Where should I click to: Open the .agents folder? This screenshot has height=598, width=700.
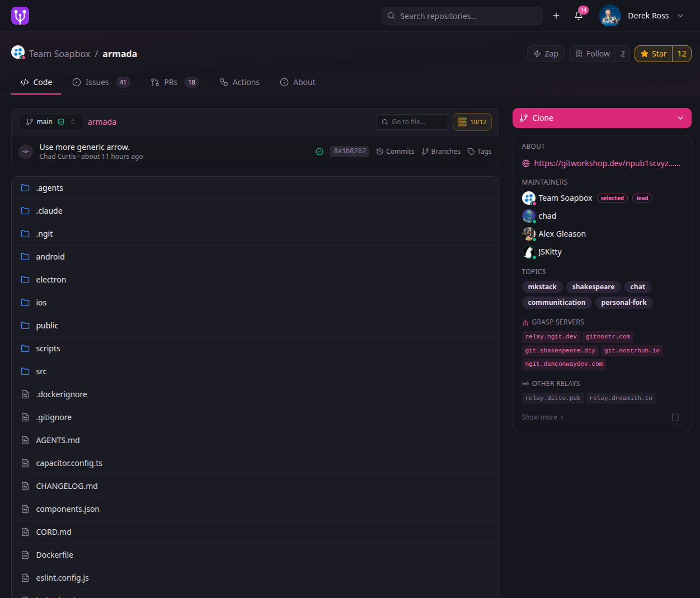255,188
